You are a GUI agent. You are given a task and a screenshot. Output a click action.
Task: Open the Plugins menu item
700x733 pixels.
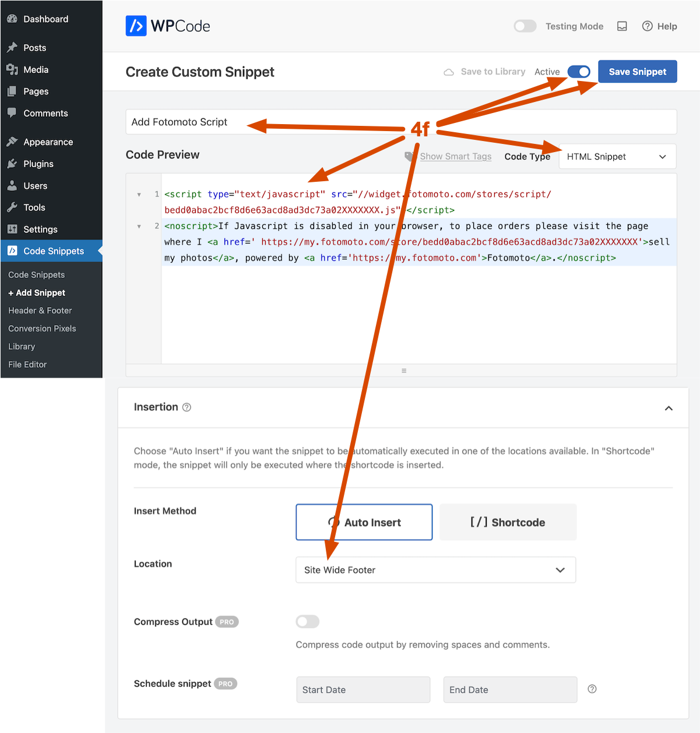pos(51,164)
